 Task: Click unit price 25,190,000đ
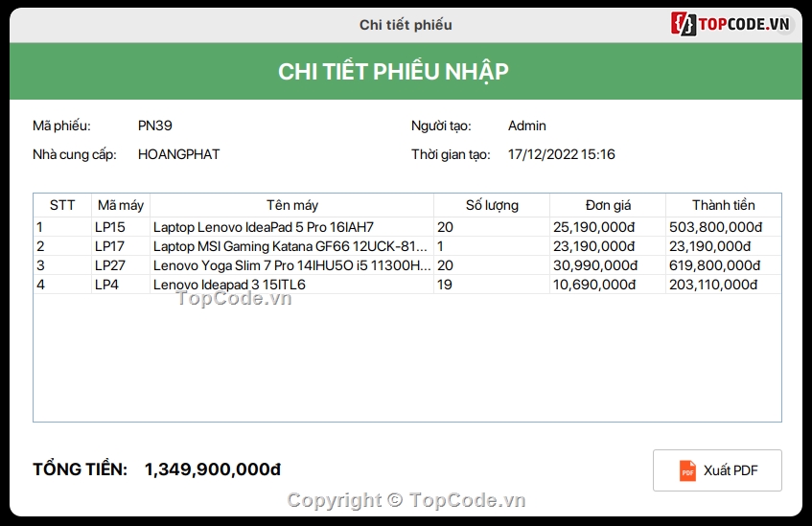608,227
